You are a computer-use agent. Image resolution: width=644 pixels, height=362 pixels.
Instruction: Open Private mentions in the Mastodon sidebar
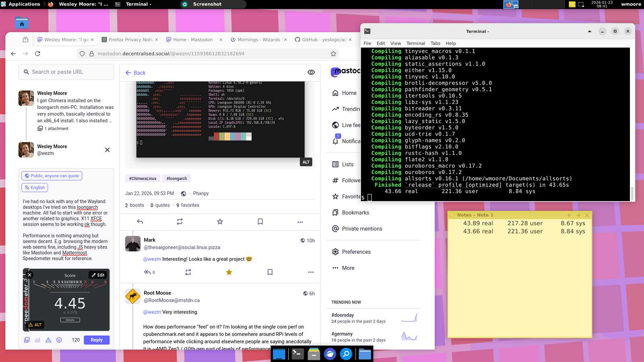(361, 228)
